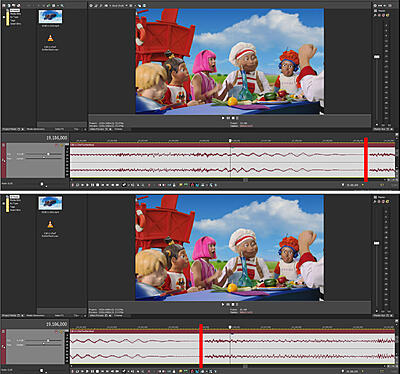Select the VLC cone audio file in the upper media bin

pos(50,39)
